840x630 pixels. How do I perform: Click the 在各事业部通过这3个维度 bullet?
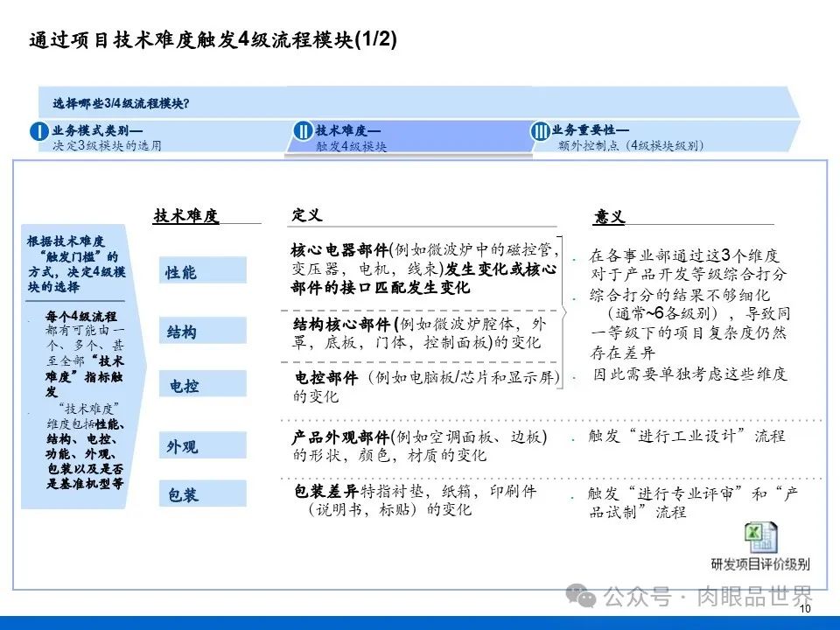click(x=689, y=264)
